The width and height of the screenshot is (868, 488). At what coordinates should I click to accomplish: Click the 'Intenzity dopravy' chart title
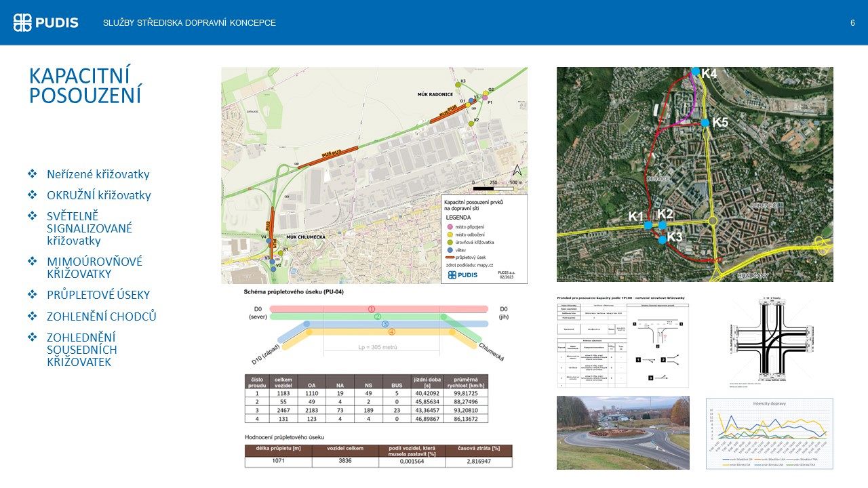(x=768, y=404)
